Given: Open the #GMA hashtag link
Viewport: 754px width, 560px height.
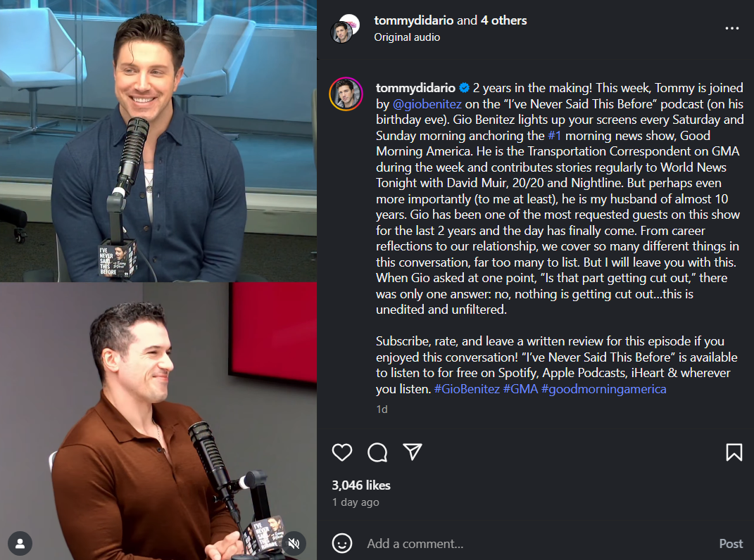Looking at the screenshot, I should [520, 389].
